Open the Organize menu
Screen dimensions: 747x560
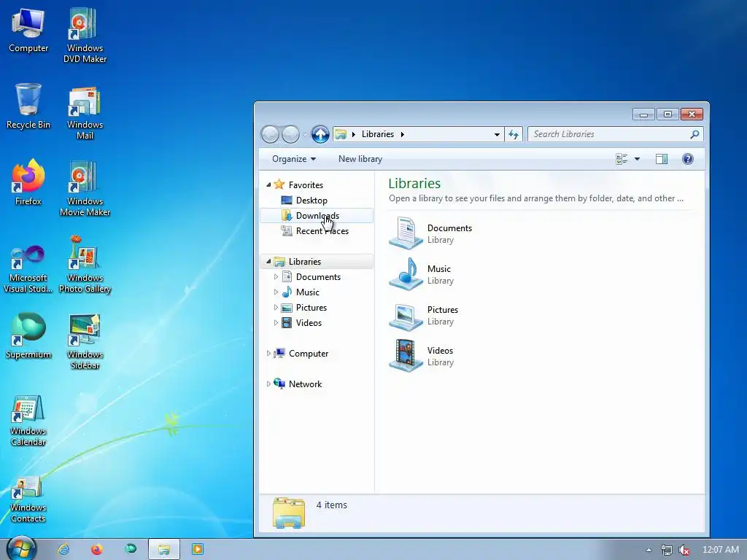(x=294, y=159)
